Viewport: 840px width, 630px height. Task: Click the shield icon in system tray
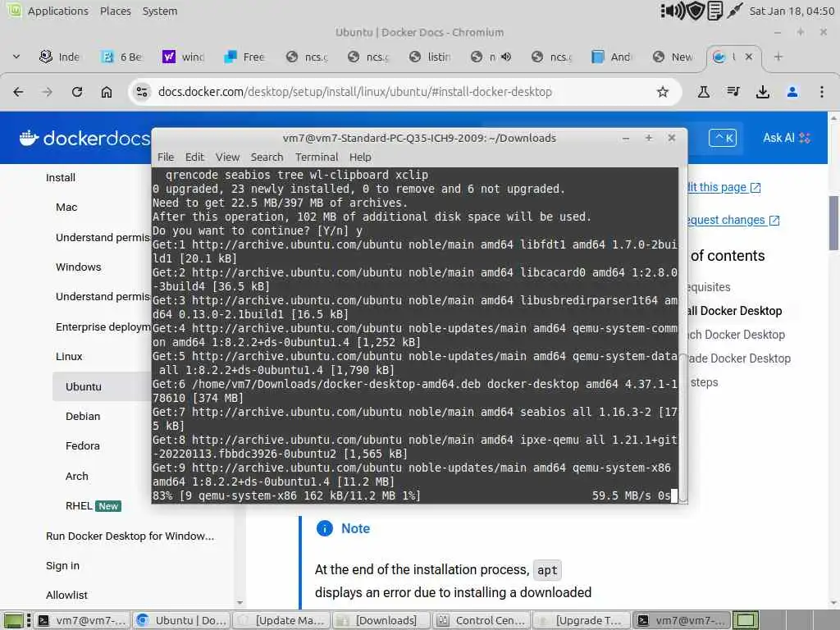(696, 11)
